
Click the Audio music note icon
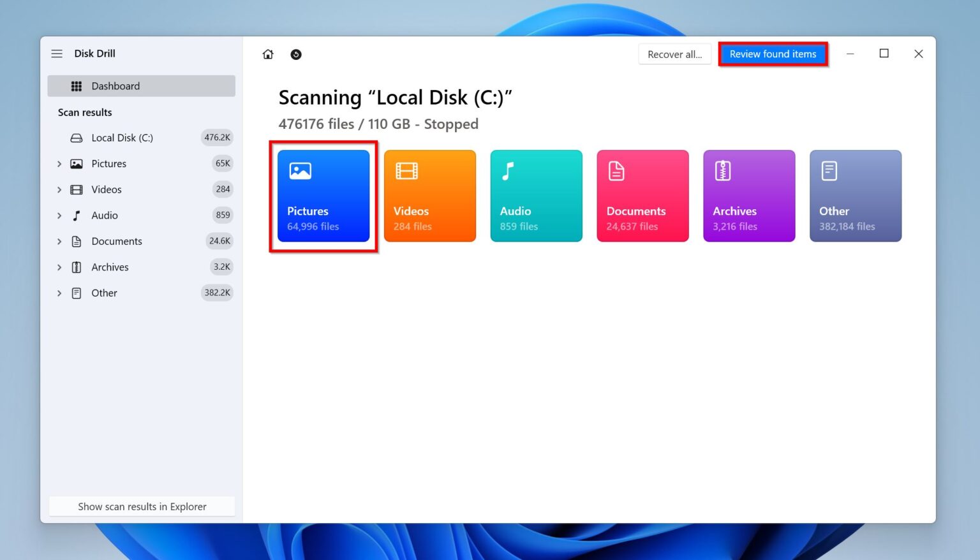(77, 215)
